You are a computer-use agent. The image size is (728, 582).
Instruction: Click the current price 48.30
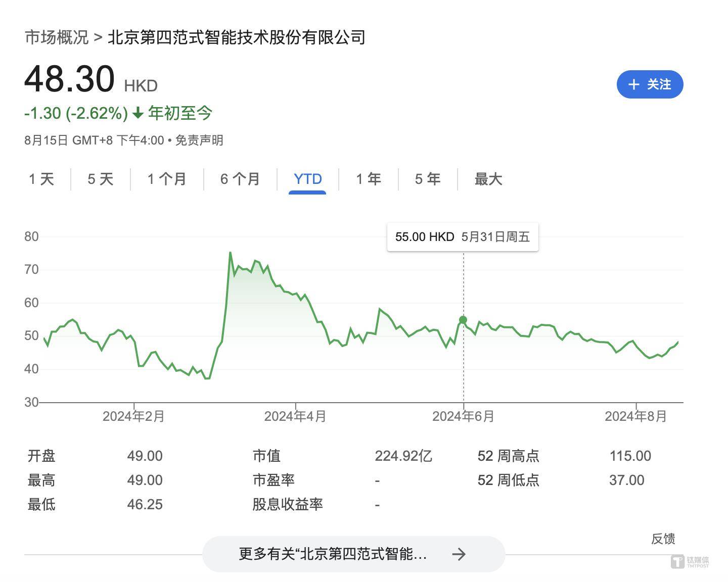click(x=70, y=79)
